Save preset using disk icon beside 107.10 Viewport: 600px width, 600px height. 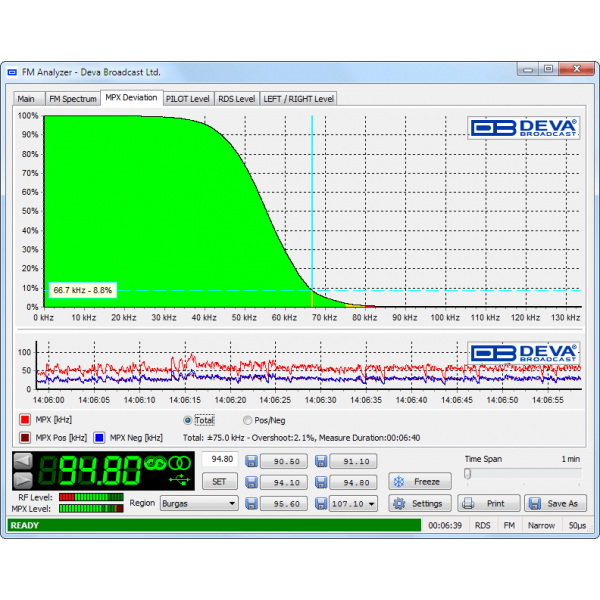[x=321, y=504]
